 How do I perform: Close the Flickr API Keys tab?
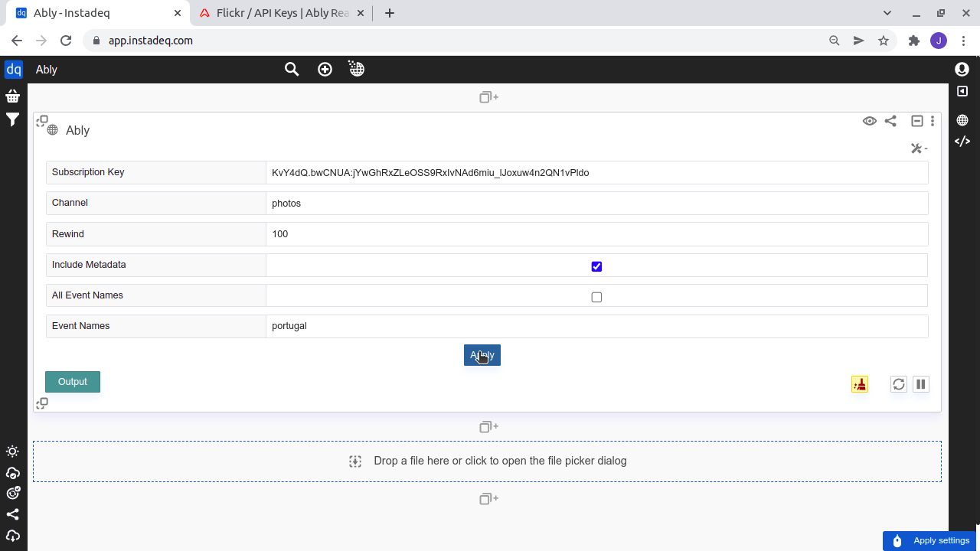pyautogui.click(x=360, y=13)
